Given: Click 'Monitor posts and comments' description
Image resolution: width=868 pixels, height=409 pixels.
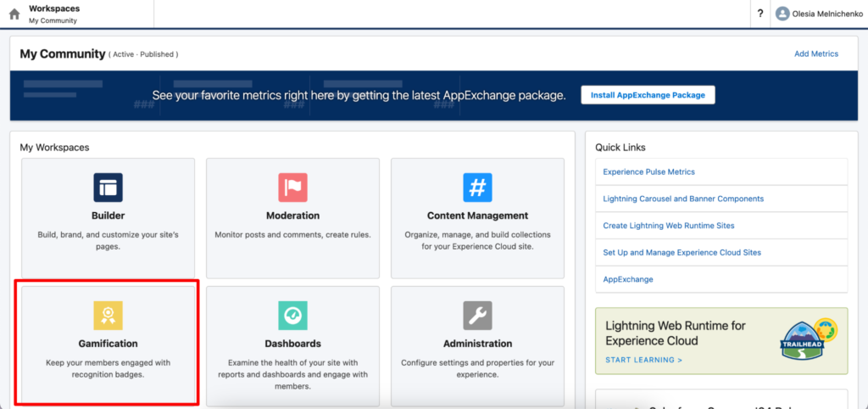Looking at the screenshot, I should [292, 235].
